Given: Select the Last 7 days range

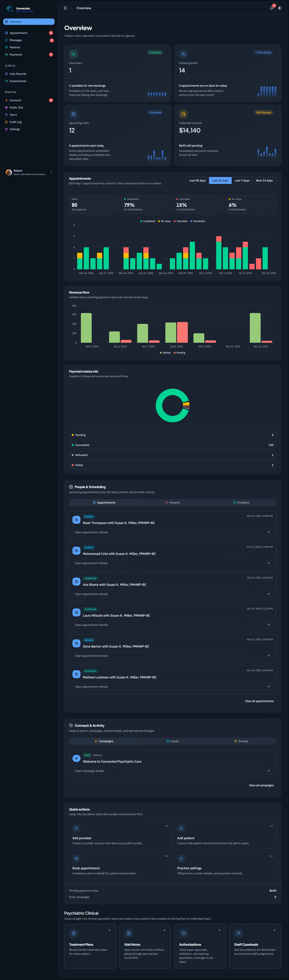Looking at the screenshot, I should click(x=242, y=181).
